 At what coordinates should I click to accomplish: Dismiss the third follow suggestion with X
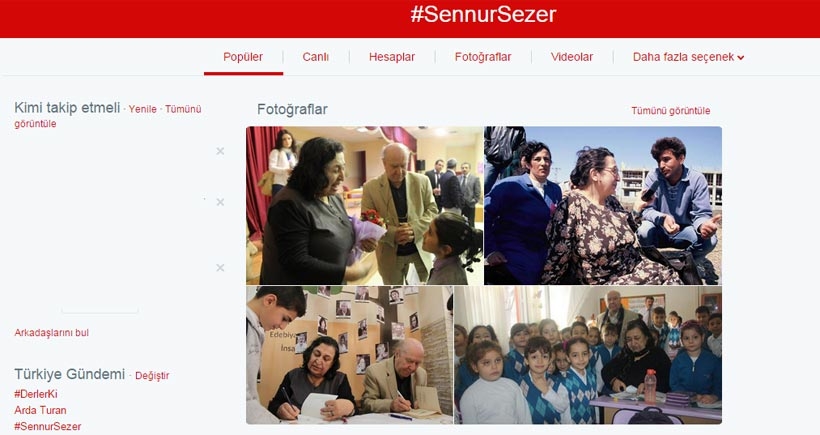click(220, 268)
